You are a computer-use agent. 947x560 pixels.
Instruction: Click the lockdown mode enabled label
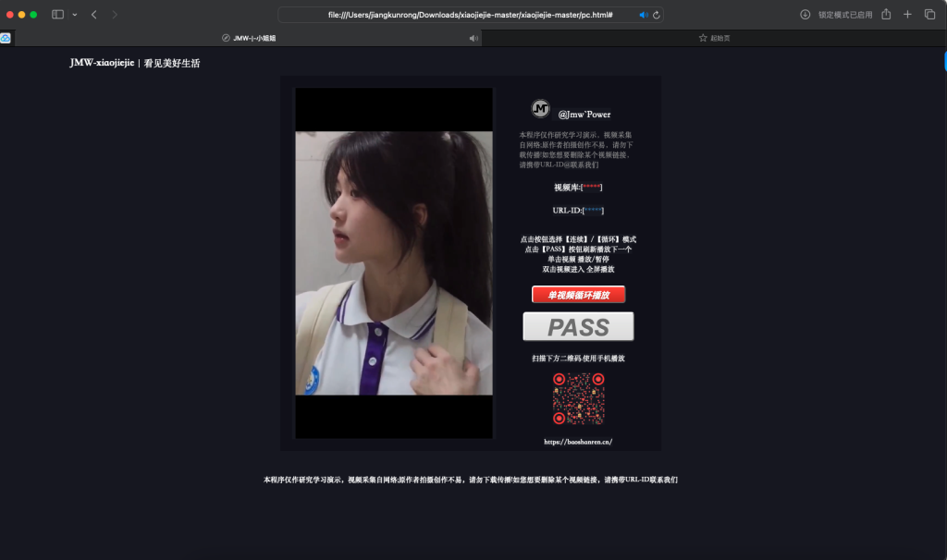(x=845, y=15)
